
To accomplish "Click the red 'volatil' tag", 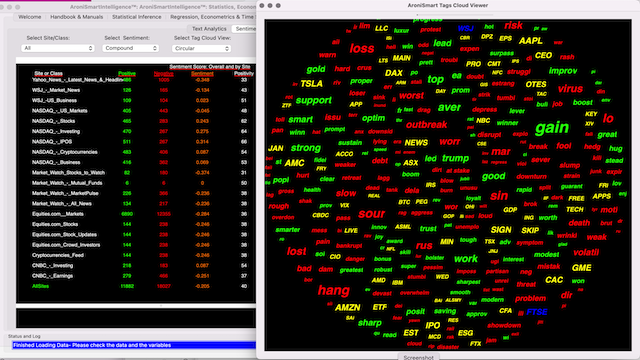I will tap(586, 252).
